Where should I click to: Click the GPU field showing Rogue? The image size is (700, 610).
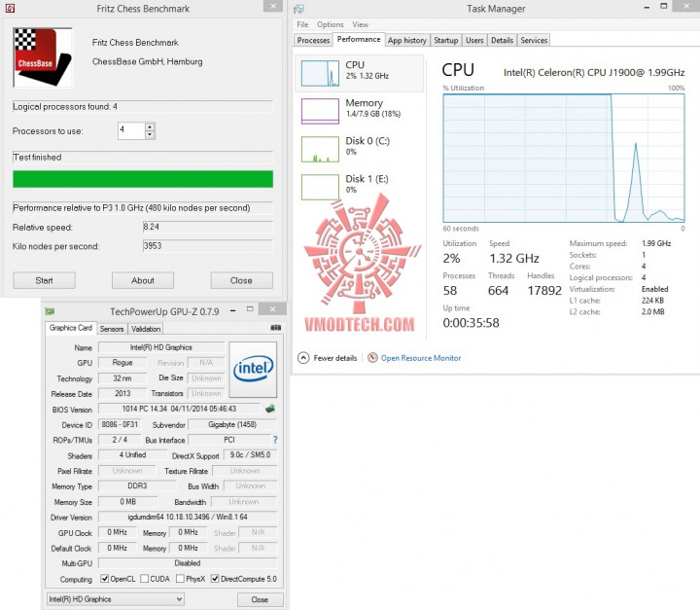point(122,363)
